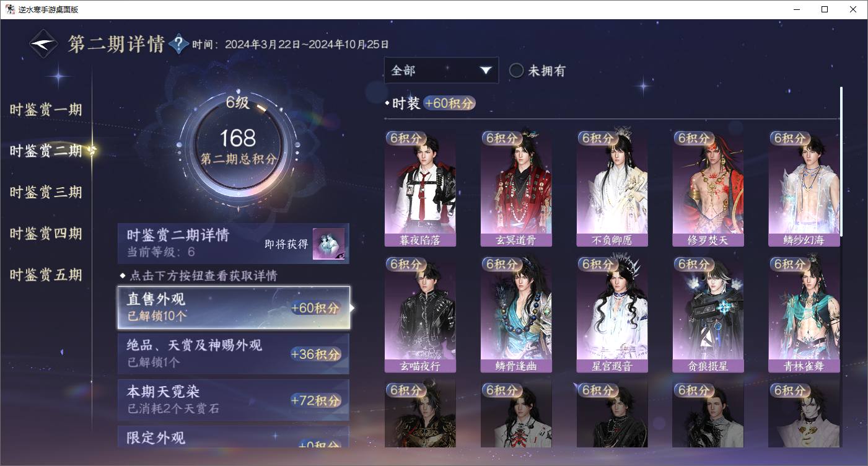This screenshot has height=466, width=868.
Task: Open 时鉴赏五期 tab
Action: (46, 275)
